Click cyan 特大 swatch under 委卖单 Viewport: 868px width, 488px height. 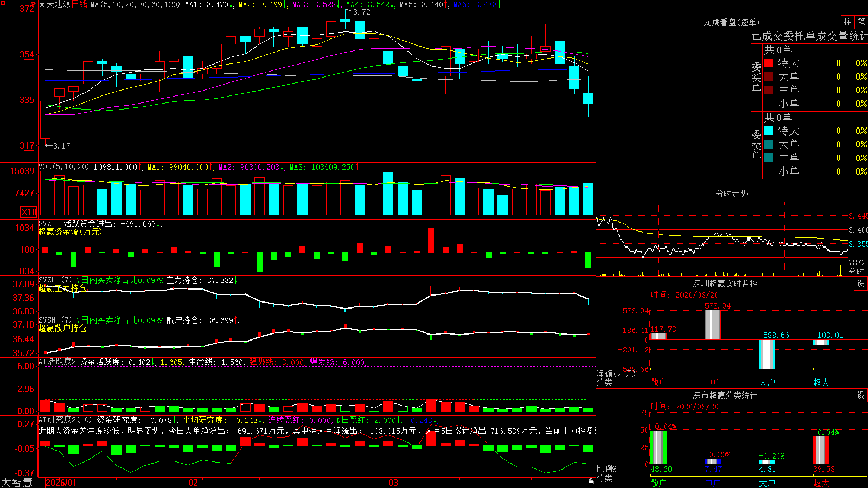pos(768,131)
